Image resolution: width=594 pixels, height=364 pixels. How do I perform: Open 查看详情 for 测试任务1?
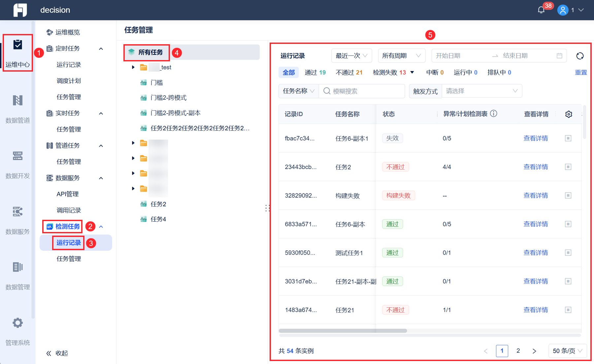[x=536, y=253]
